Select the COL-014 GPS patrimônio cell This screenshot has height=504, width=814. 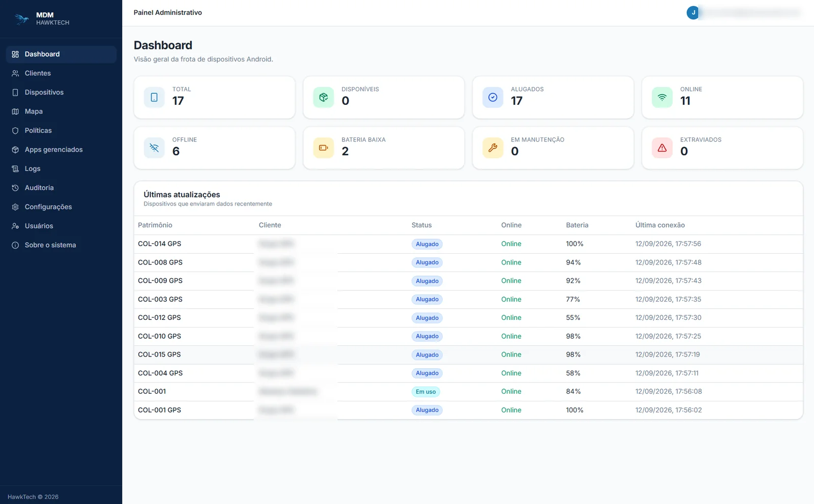click(160, 244)
